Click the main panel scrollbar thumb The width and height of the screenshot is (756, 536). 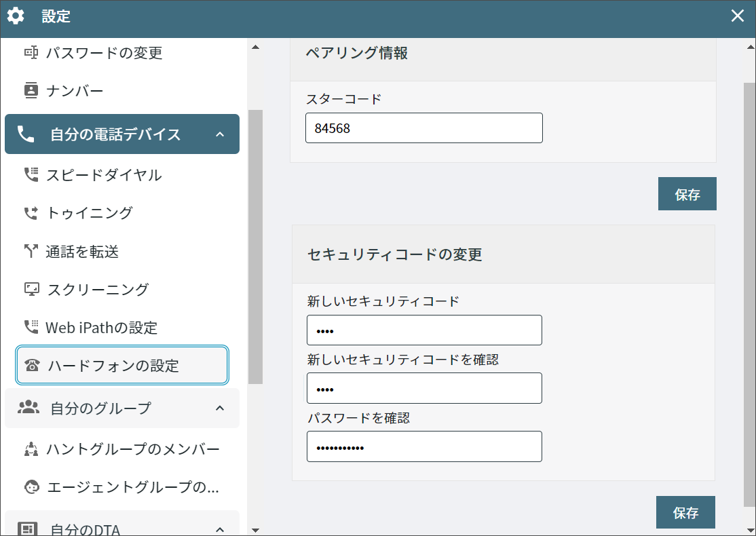750,294
